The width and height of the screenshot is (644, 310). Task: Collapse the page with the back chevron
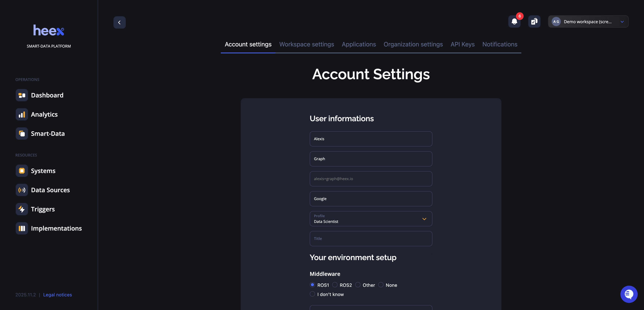[119, 22]
